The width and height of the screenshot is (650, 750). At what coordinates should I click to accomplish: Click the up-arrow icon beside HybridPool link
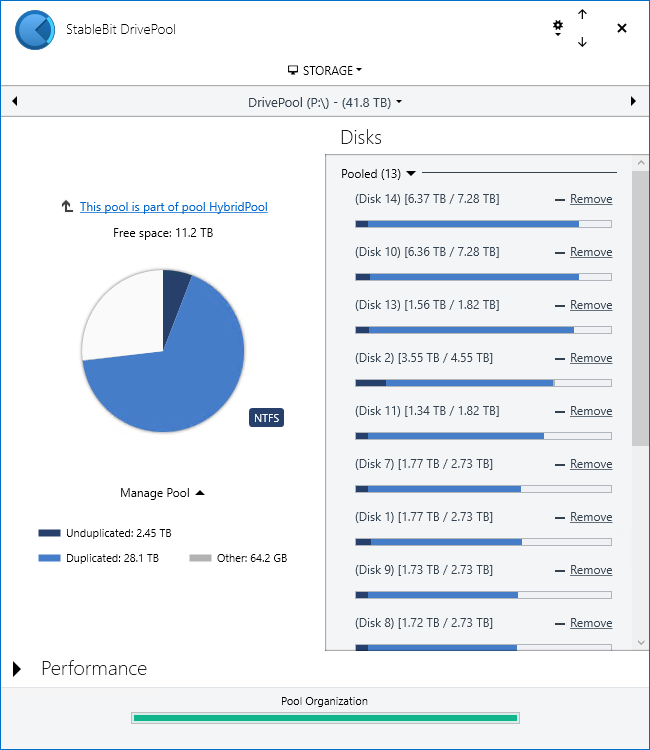[67, 207]
